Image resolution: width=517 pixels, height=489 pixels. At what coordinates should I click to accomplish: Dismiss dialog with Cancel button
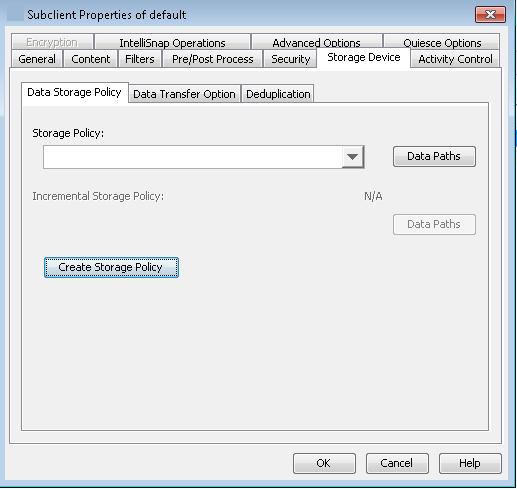tap(397, 463)
